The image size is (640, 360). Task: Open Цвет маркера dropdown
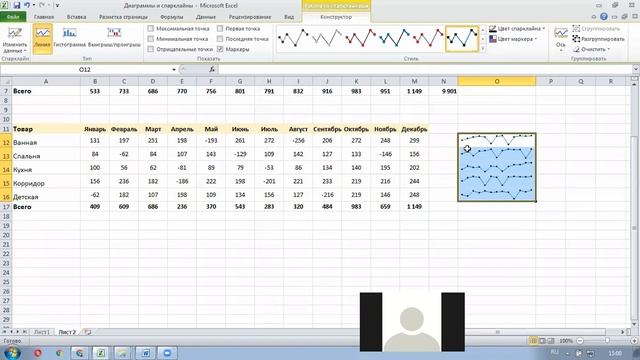pyautogui.click(x=513, y=39)
